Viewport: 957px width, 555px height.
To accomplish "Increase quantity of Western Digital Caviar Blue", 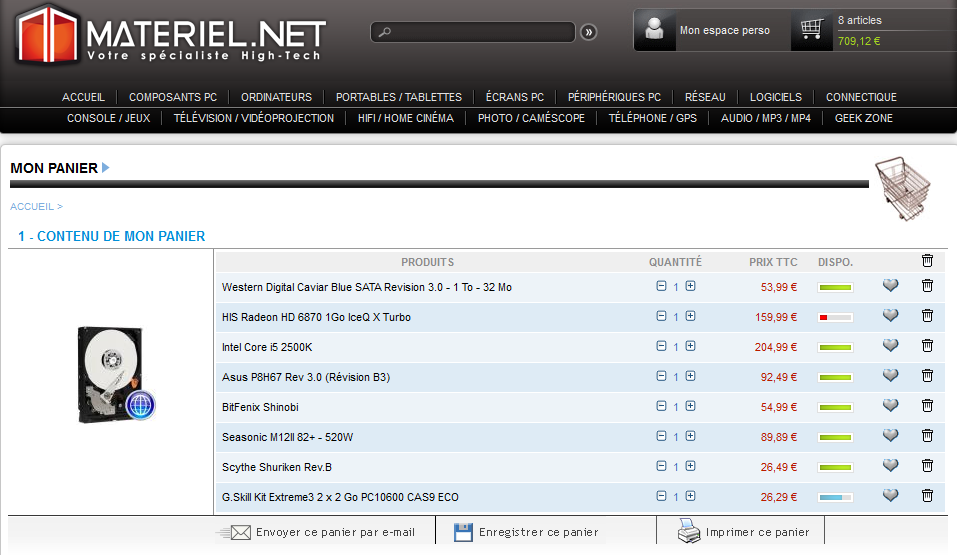I will (690, 286).
